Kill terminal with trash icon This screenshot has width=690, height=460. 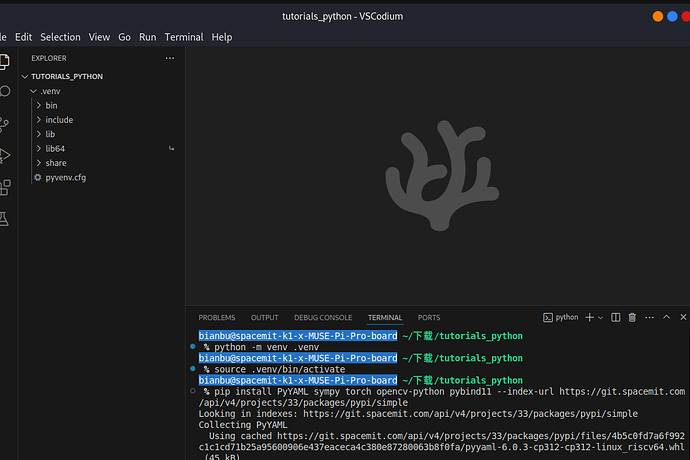(632, 317)
